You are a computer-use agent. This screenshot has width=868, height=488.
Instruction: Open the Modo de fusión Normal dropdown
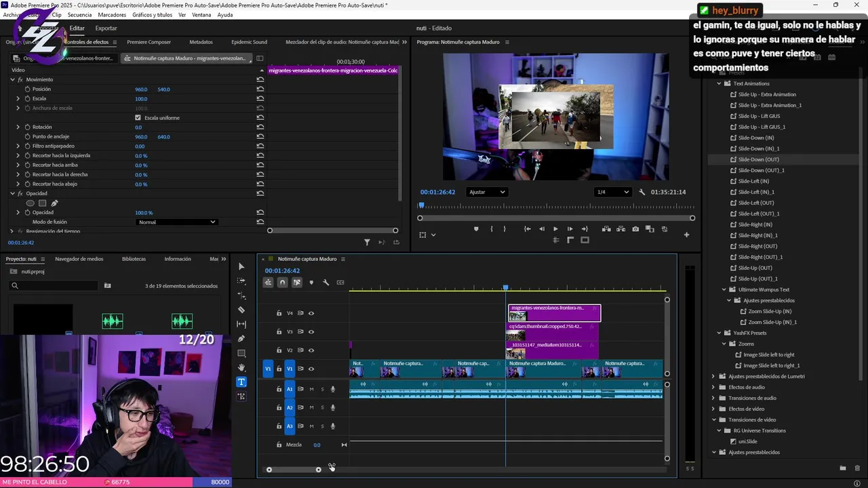(176, 222)
